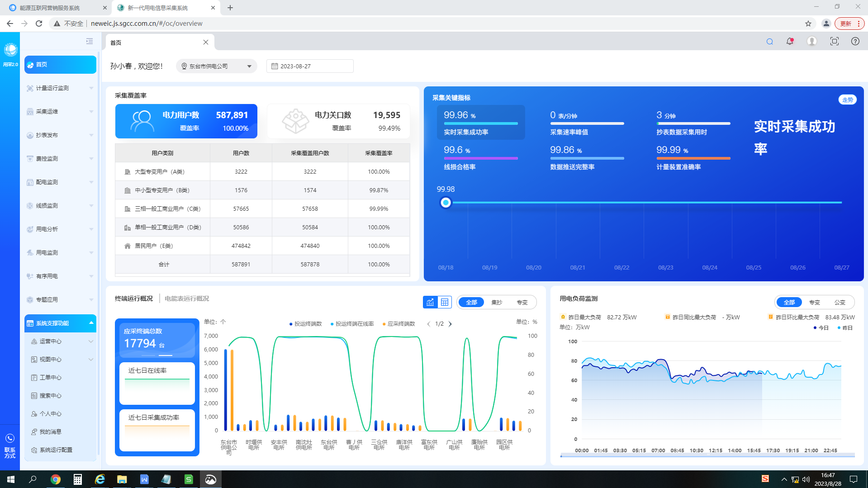This screenshot has height=488, width=868.
Task: Click the contact phone icon in sidebar
Action: tap(9, 438)
